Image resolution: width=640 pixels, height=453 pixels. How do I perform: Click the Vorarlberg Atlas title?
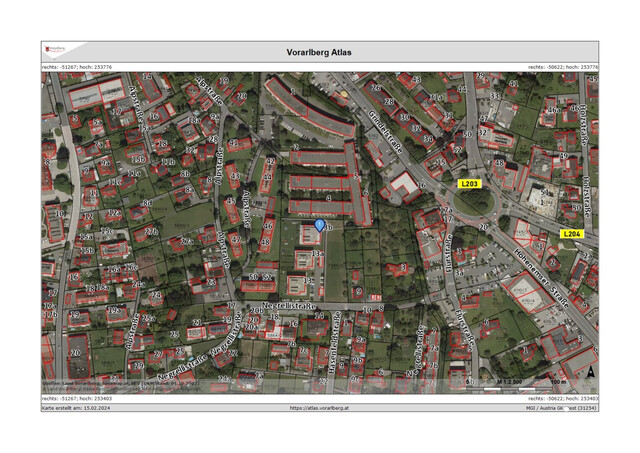point(319,52)
